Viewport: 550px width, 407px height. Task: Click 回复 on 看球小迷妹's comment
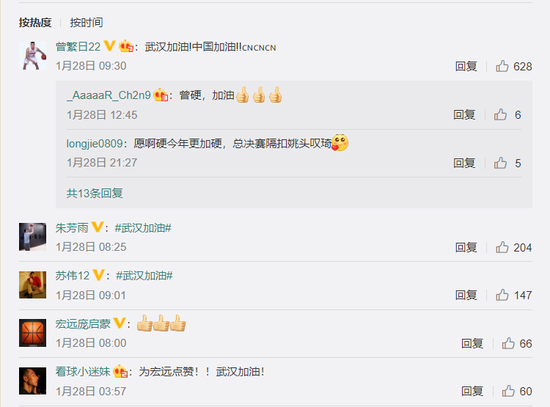[472, 391]
